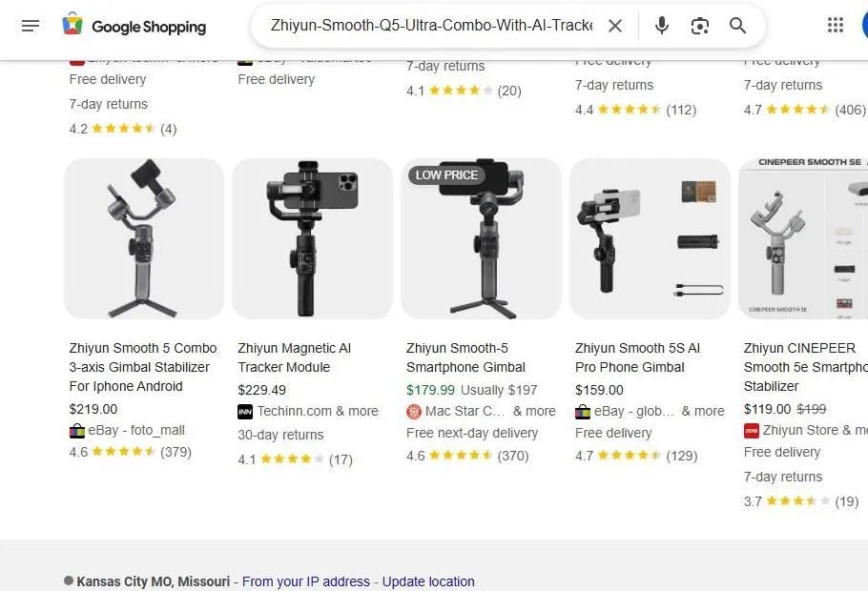The height and width of the screenshot is (591, 868).
Task: Expand additional sellers after Mac Star C...
Action: (x=534, y=411)
